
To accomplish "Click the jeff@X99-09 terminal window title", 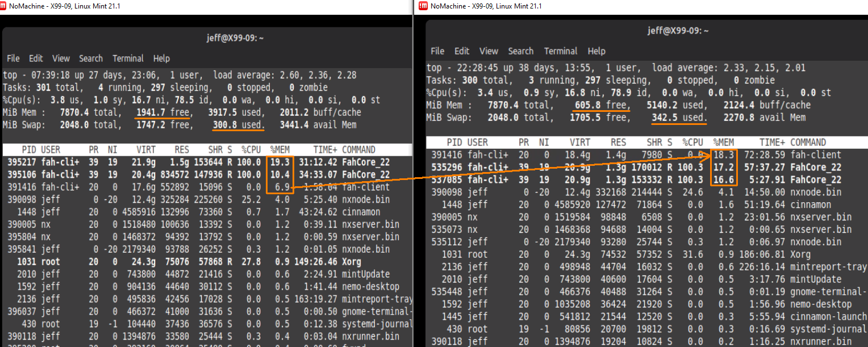I will click(235, 37).
